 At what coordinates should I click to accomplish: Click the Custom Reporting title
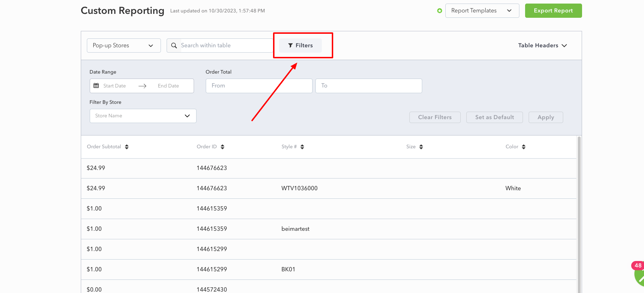[122, 11]
